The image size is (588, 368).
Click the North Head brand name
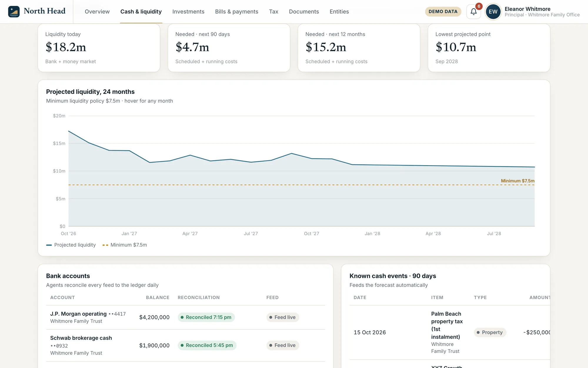45,11
